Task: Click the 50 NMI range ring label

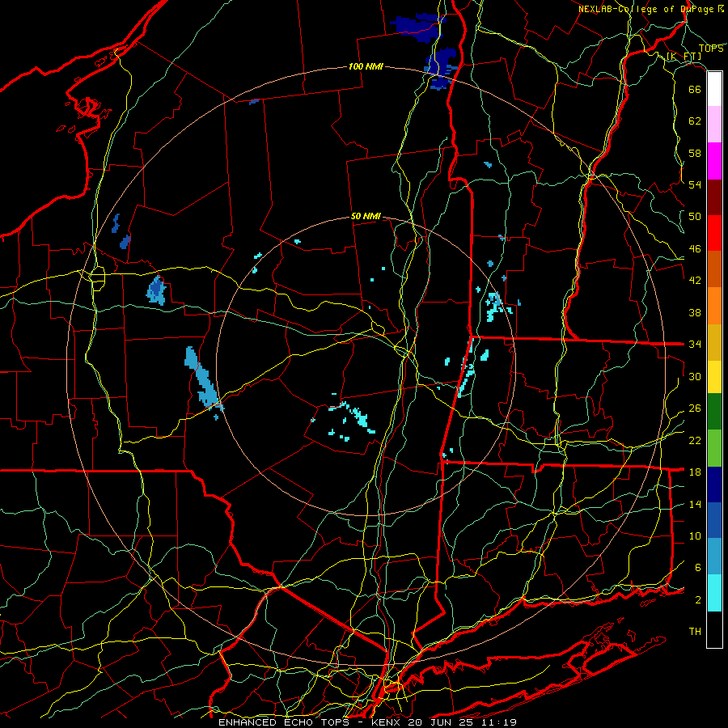Action: click(366, 216)
